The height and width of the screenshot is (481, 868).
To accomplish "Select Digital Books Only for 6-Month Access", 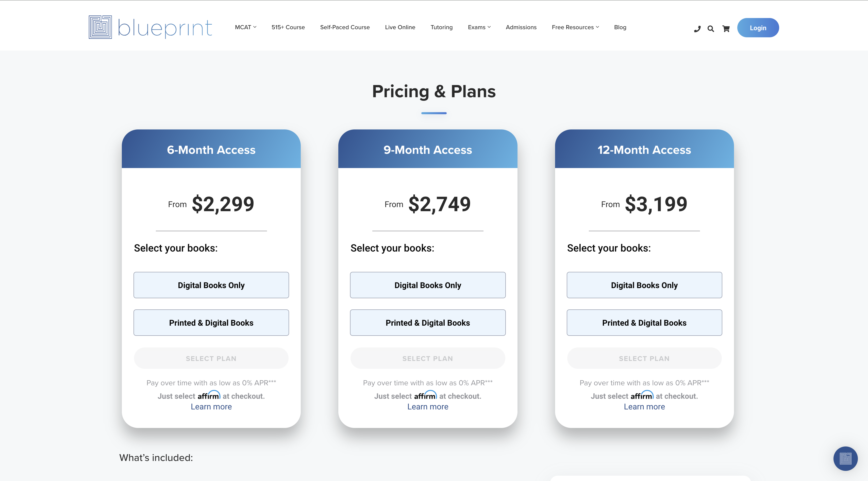I will pos(211,285).
